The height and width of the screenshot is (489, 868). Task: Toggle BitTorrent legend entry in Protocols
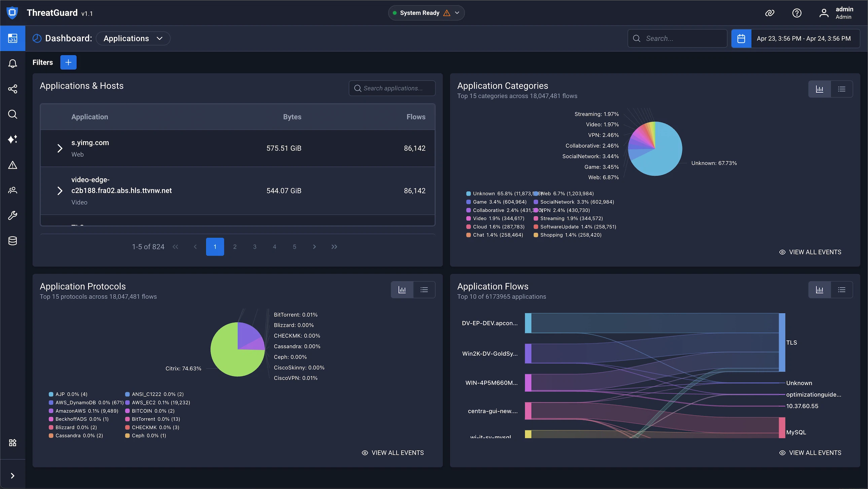(x=152, y=419)
